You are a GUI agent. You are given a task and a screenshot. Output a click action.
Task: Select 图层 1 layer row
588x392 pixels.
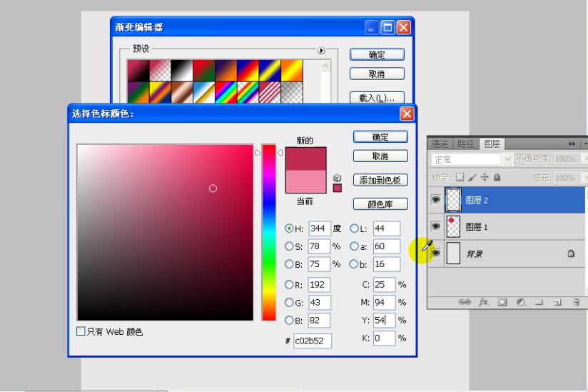click(x=506, y=227)
